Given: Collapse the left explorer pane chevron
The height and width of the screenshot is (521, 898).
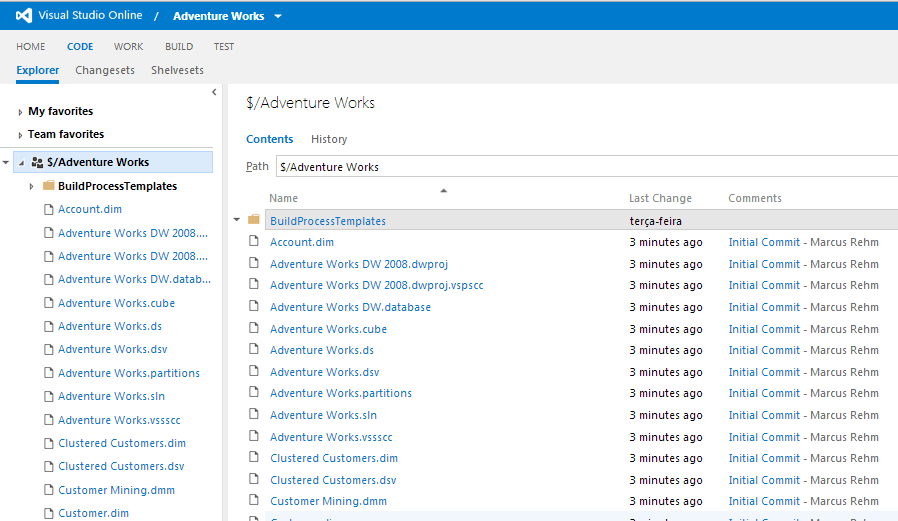Looking at the screenshot, I should [x=214, y=92].
